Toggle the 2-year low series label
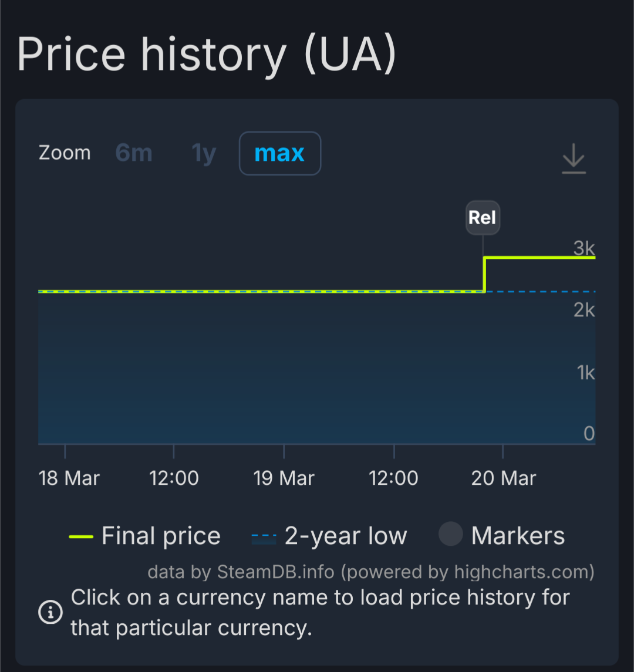634x672 pixels. (345, 536)
